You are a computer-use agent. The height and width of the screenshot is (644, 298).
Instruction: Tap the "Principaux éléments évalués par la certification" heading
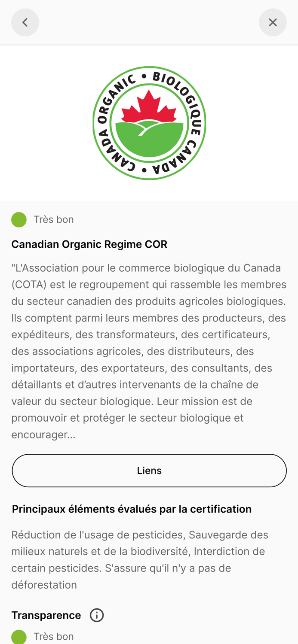pos(132,509)
